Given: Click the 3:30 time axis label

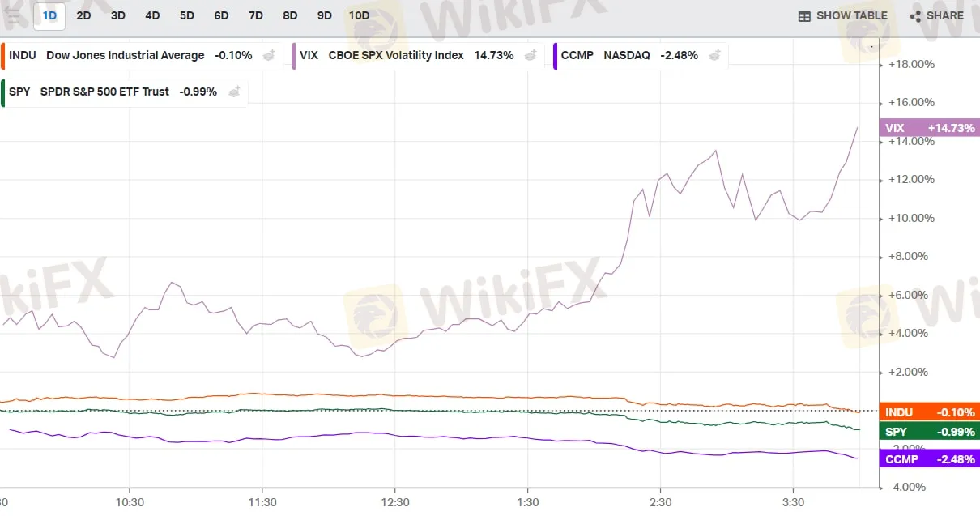Looking at the screenshot, I should click(794, 502).
